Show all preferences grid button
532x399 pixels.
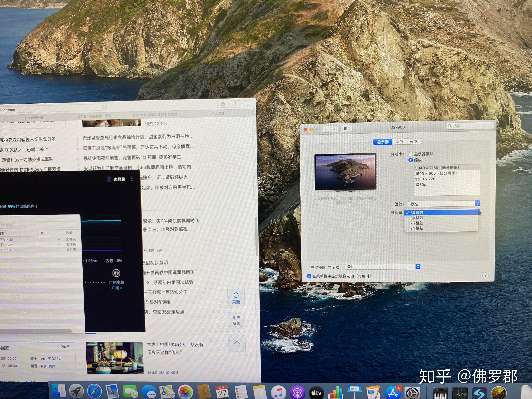[346, 129]
